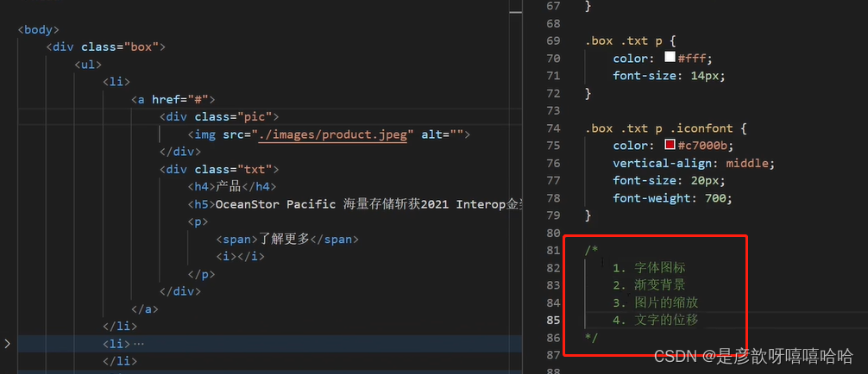Viewport: 868px width, 374px height.
Task: Select line number 74 in the gutter
Action: (553, 128)
